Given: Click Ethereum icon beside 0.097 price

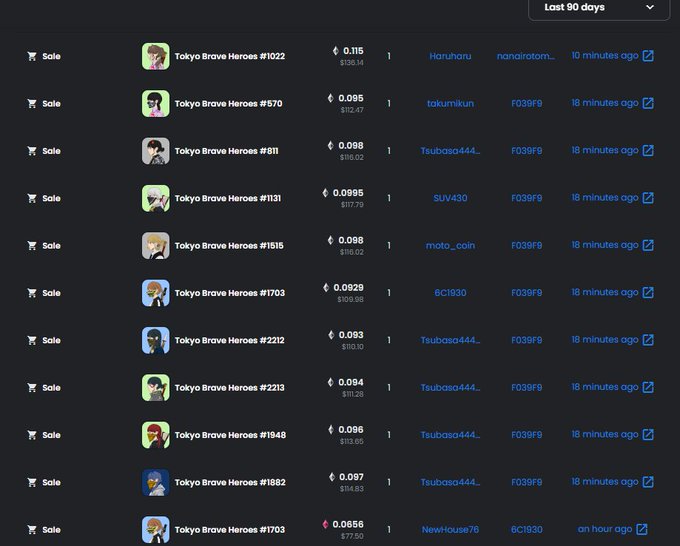Looking at the screenshot, I should point(332,477).
